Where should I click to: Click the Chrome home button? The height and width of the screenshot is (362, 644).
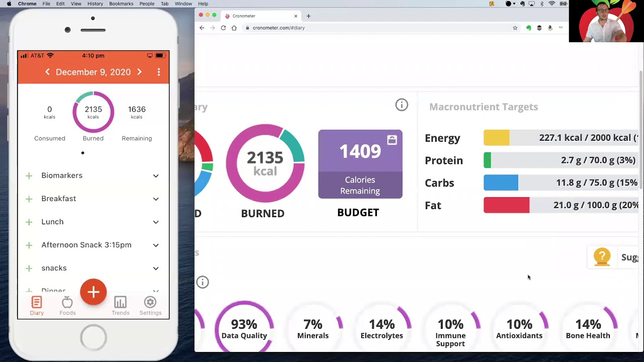coord(234,28)
